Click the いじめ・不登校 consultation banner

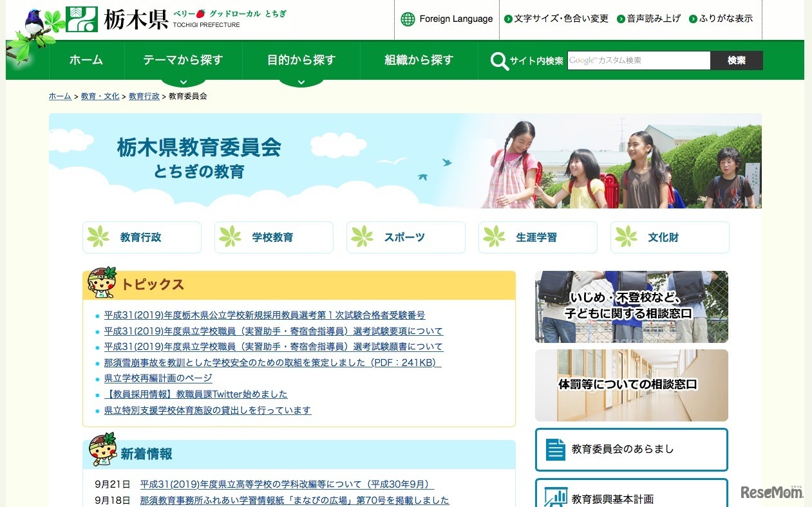tap(631, 307)
